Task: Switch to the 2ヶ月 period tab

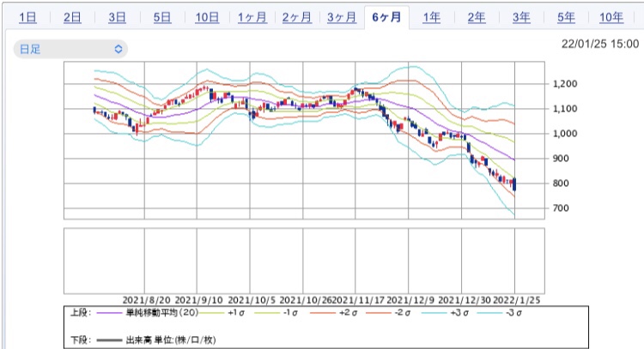Action: click(x=297, y=17)
